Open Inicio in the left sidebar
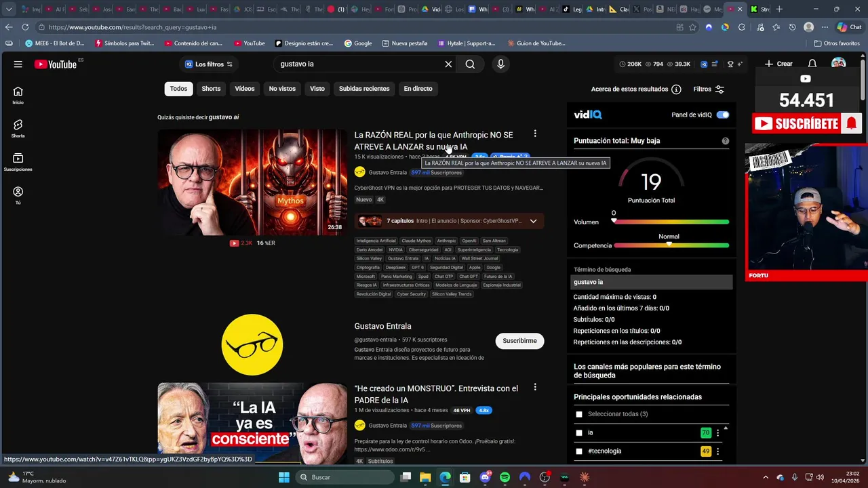The width and height of the screenshot is (868, 488). click(x=18, y=96)
